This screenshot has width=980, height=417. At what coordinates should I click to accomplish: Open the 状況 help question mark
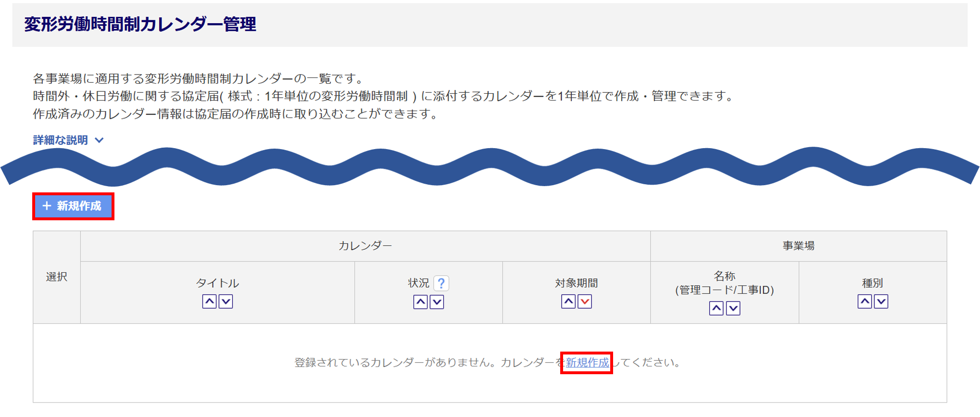441,283
